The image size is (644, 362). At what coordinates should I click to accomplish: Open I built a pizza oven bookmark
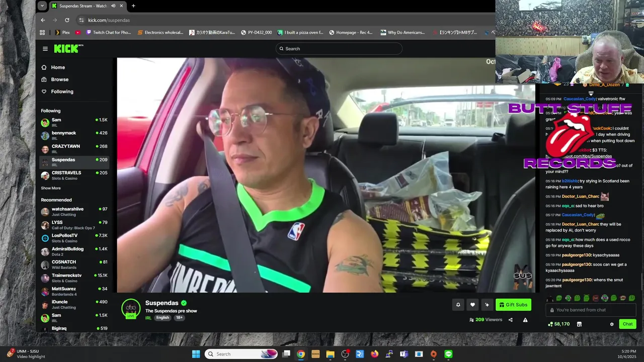300,33
